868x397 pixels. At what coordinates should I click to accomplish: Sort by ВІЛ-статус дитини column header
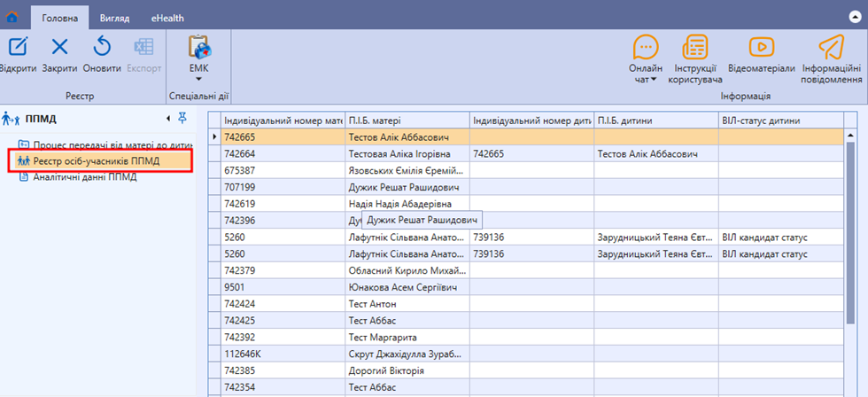780,121
